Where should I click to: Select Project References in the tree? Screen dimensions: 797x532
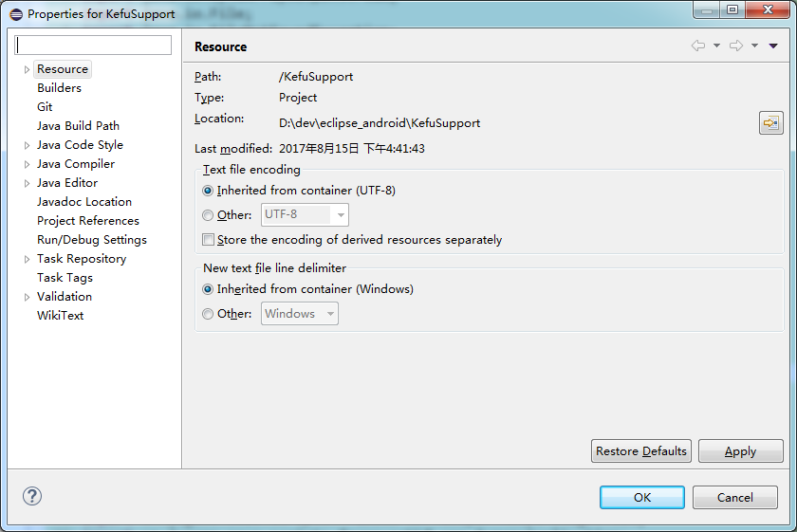coord(88,221)
